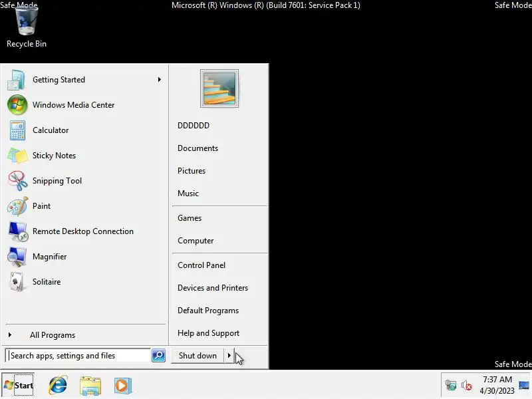Click the Sticky Notes label
This screenshot has width=532, height=399.
click(54, 156)
